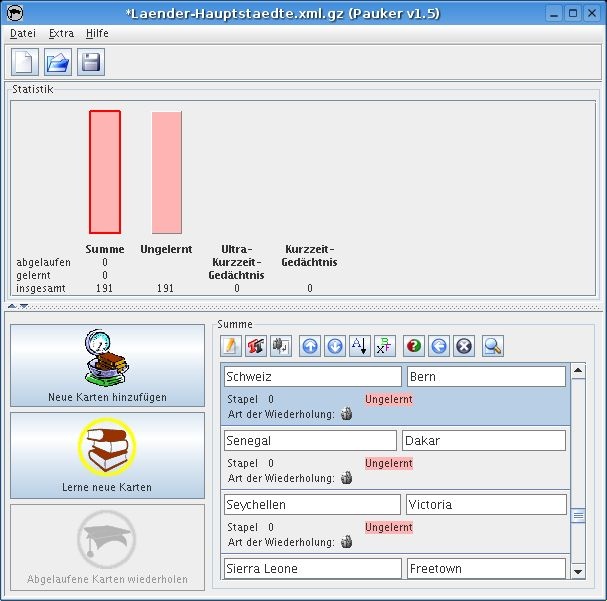Viewport: 607px width, 601px height.
Task: Open a lesson file via the folder icon
Action: pyautogui.click(x=58, y=62)
